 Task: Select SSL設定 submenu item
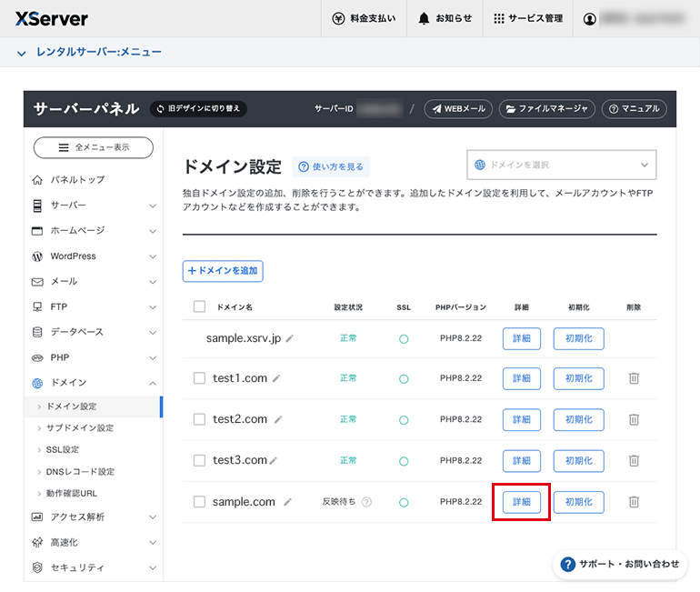click(x=62, y=449)
